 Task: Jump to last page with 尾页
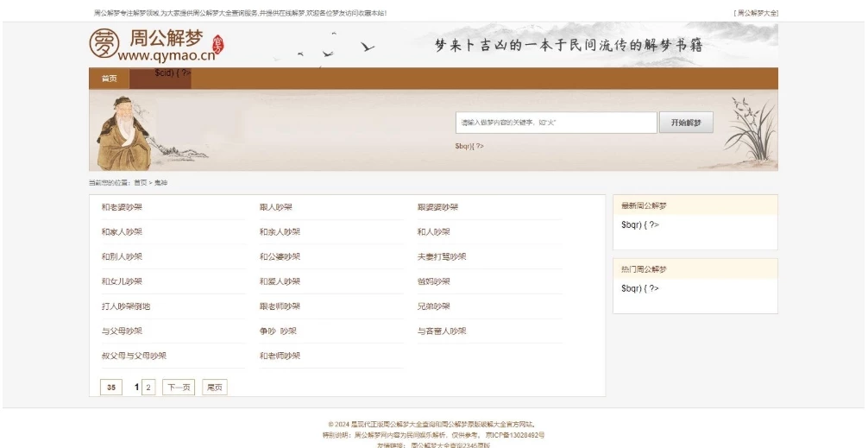215,388
